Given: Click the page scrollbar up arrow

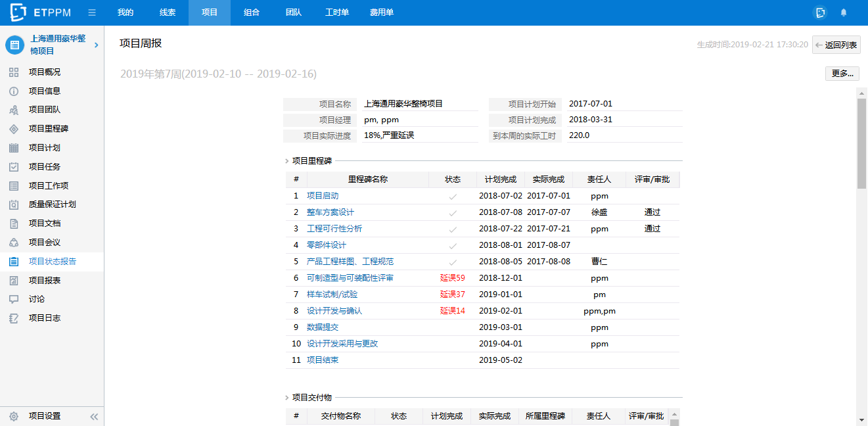Looking at the screenshot, I should (x=861, y=92).
